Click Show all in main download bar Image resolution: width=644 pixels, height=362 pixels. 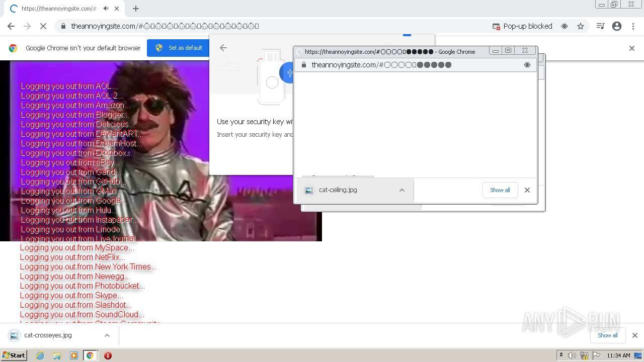[x=608, y=335]
